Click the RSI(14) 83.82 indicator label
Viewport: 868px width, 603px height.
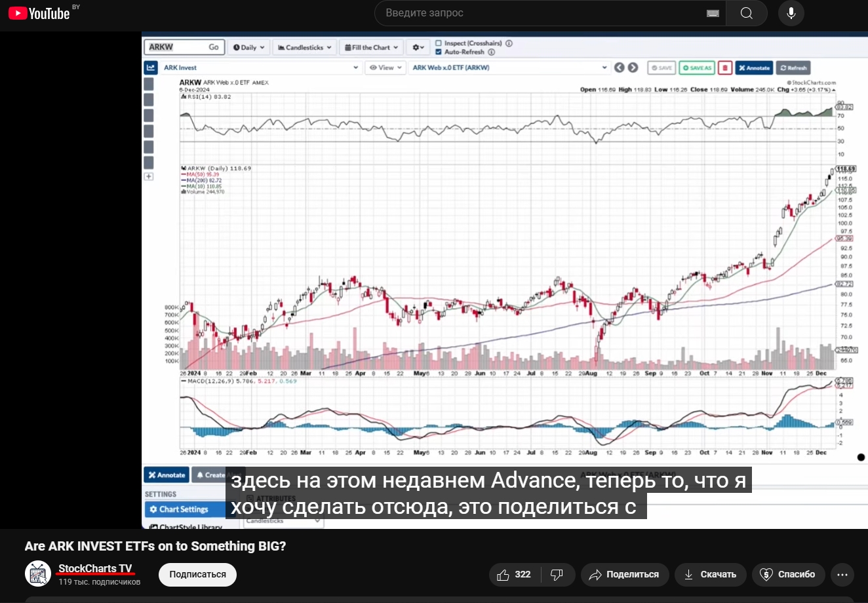point(207,97)
